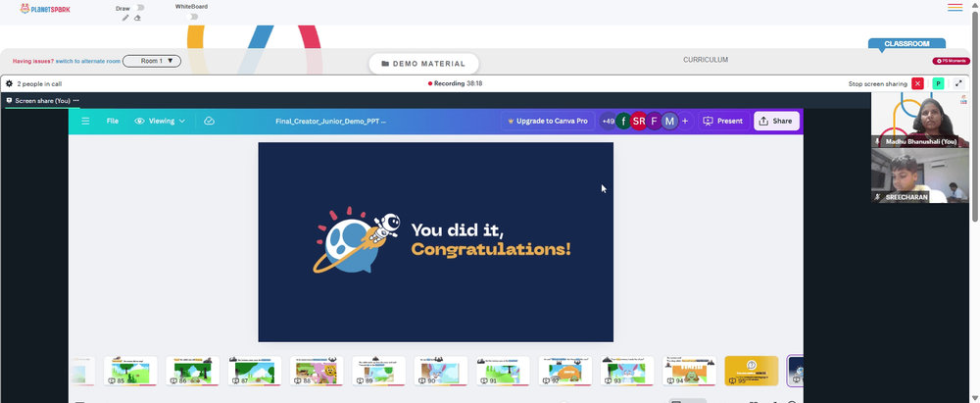Click the Canva Share button
Screen dimensions: 980x403
(x=776, y=121)
